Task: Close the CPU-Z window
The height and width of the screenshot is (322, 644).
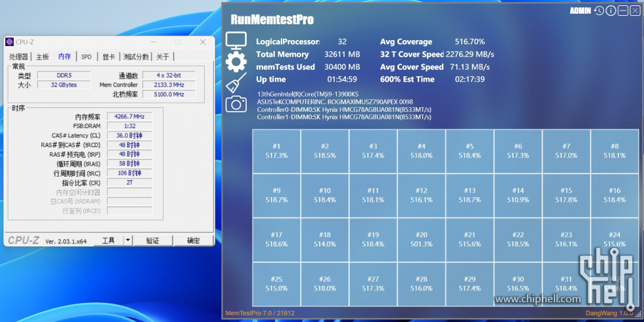Action: coord(203,42)
